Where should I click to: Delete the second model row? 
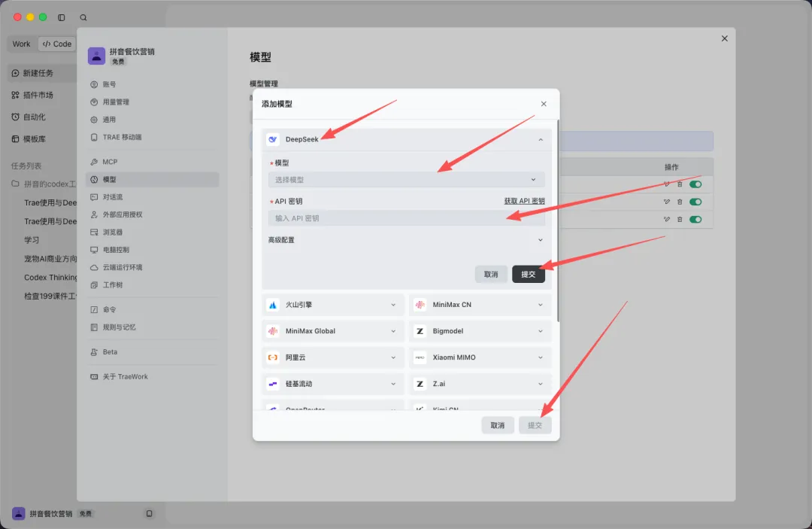click(680, 202)
